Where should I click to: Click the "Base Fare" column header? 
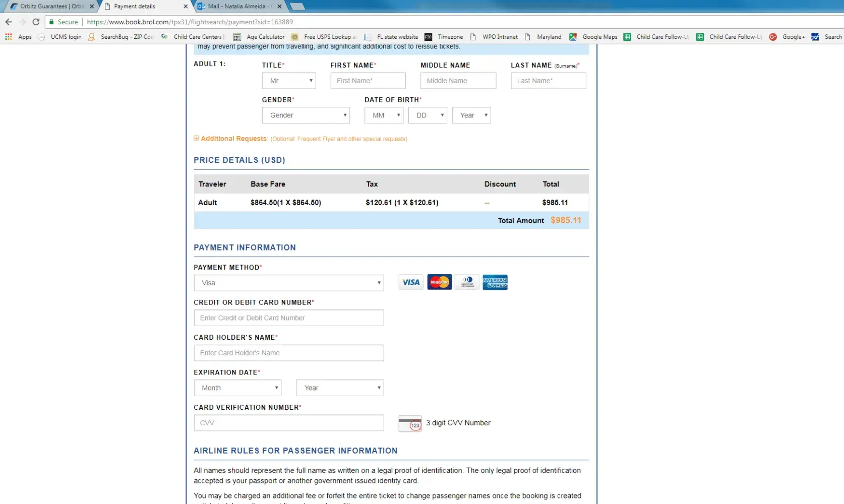[268, 184]
